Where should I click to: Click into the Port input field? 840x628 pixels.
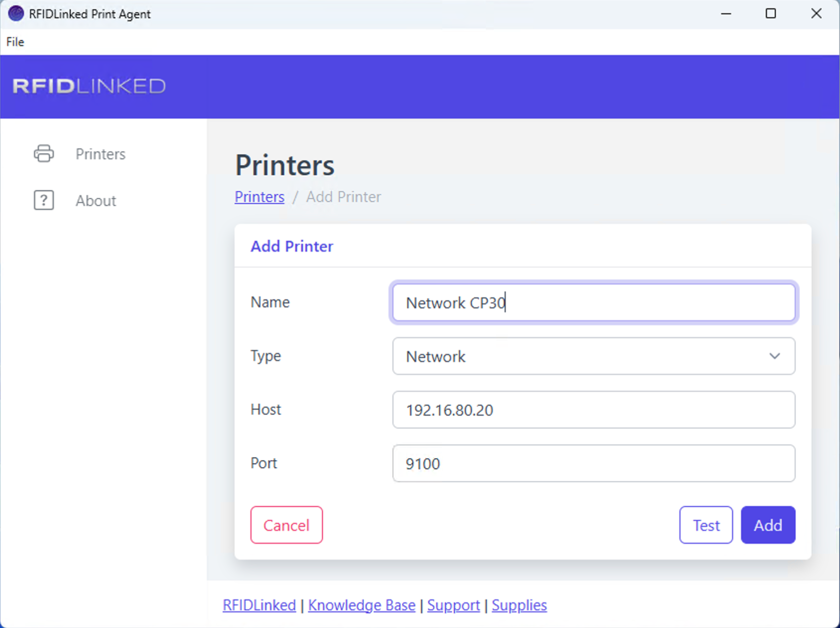pyautogui.click(x=593, y=463)
